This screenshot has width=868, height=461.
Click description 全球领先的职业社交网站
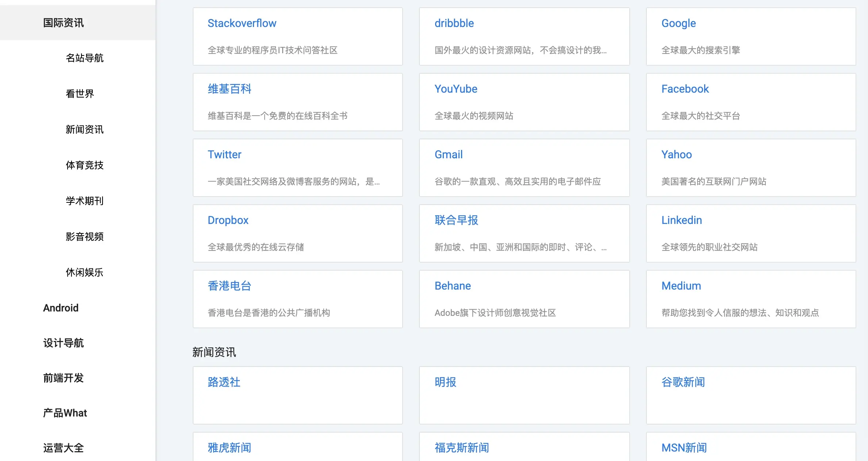(x=710, y=247)
